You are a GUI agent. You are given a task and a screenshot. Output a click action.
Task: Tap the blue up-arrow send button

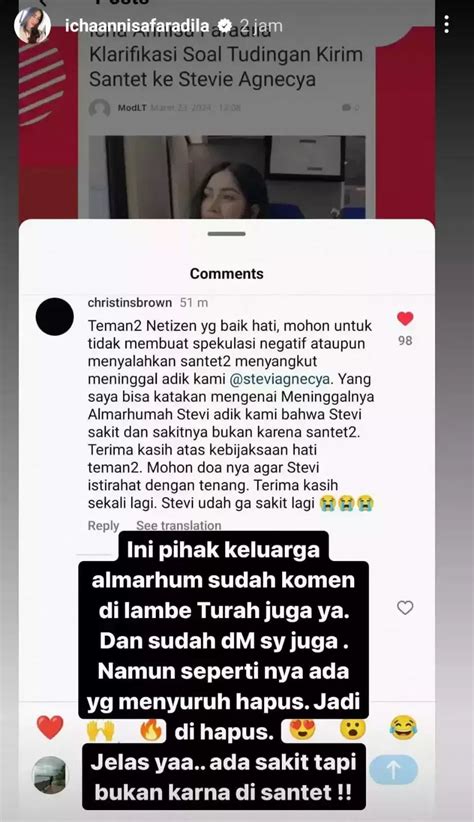(393, 770)
